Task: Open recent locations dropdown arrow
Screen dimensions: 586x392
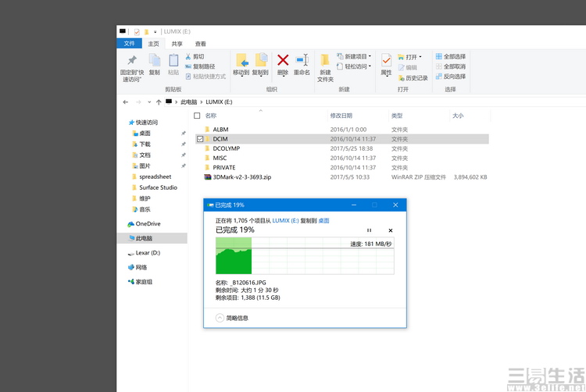Action: coord(149,102)
